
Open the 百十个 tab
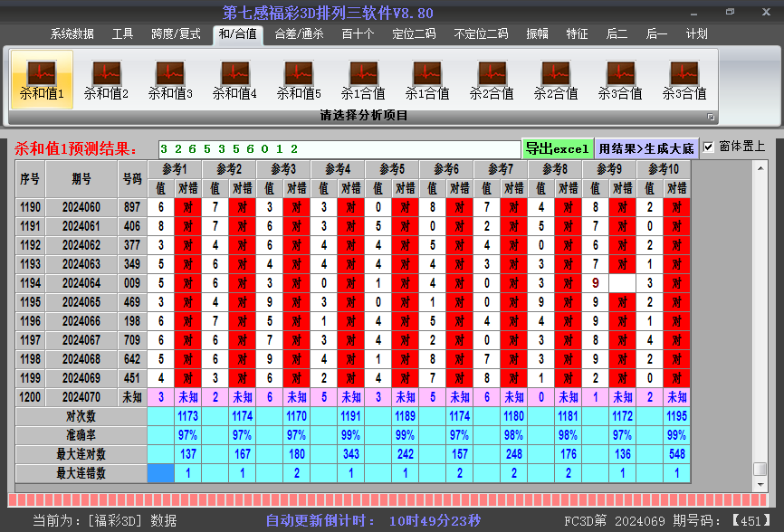click(x=358, y=34)
